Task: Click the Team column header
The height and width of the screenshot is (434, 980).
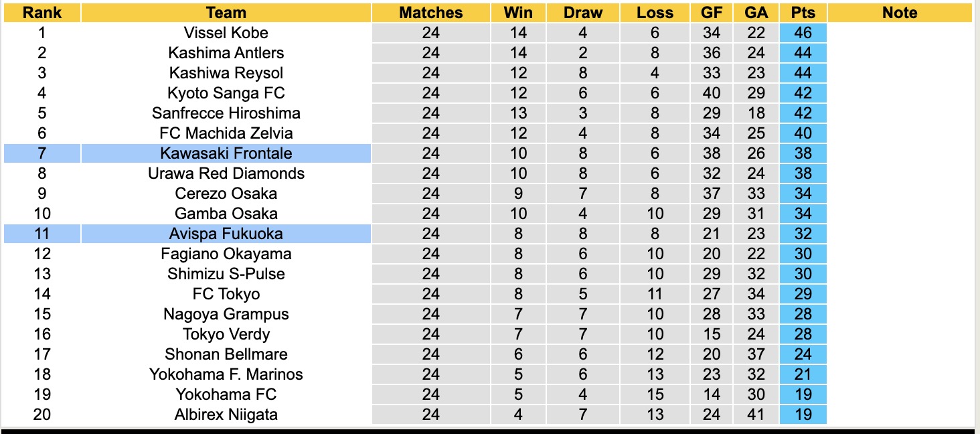Action: coord(226,13)
